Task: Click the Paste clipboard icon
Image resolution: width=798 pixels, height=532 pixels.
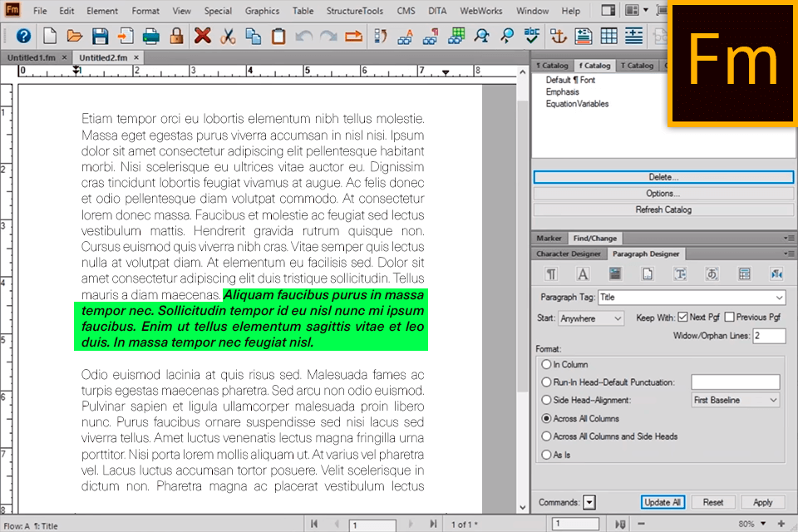Action: coord(278,36)
